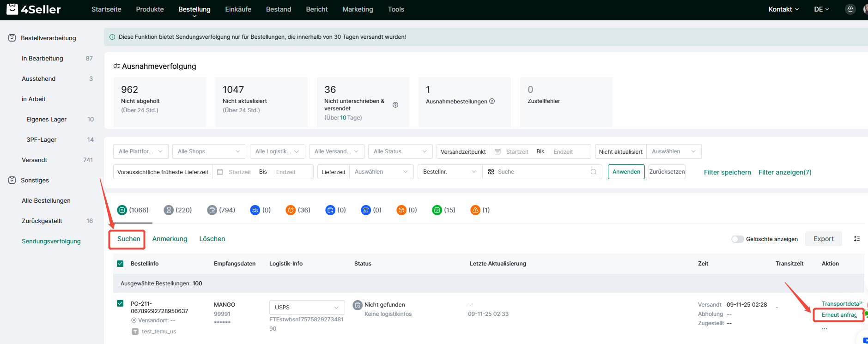Image resolution: width=868 pixels, height=344 pixels.
Task: Click the 4Seller logo
Action: point(34,9)
